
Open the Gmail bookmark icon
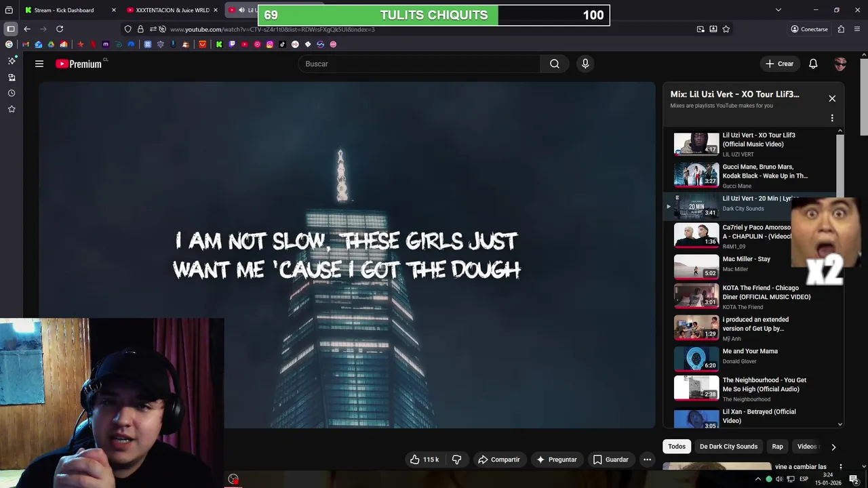(26, 44)
